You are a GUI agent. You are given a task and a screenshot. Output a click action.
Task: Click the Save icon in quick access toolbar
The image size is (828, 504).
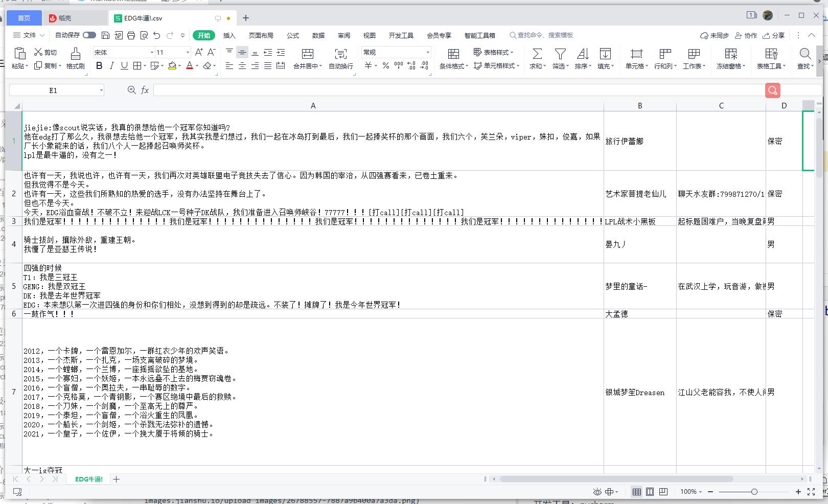click(x=105, y=35)
